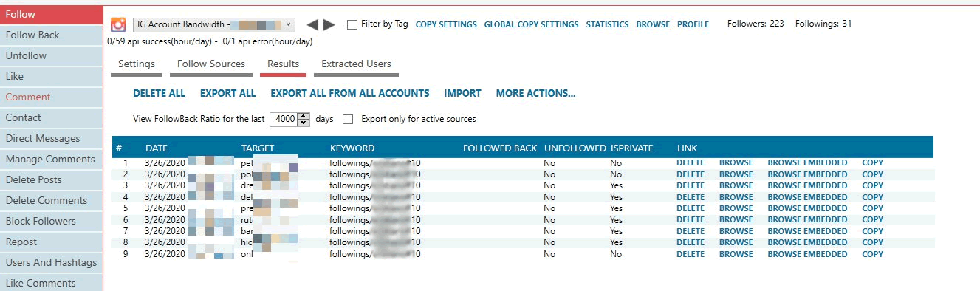Sort by the UNFOLLOWED column header
Screen dimensions: 980x291
point(575,148)
